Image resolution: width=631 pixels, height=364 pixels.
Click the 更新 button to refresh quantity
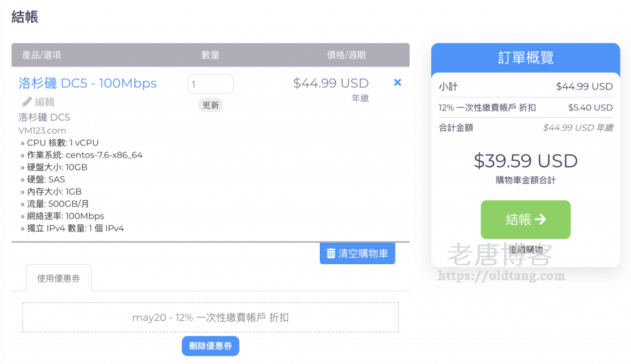click(210, 105)
